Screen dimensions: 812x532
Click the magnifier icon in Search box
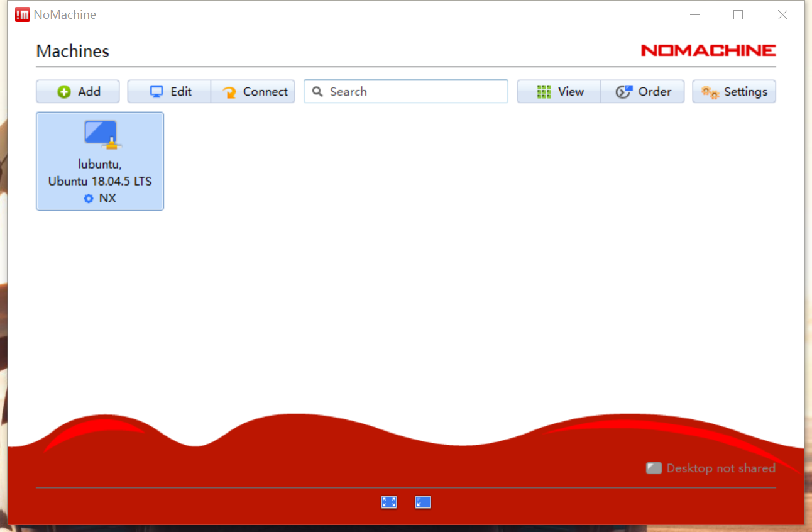(x=318, y=91)
